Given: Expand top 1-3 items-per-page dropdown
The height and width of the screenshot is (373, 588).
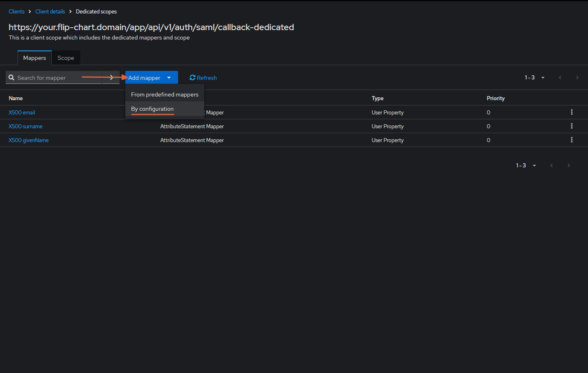Looking at the screenshot, I should 535,77.
